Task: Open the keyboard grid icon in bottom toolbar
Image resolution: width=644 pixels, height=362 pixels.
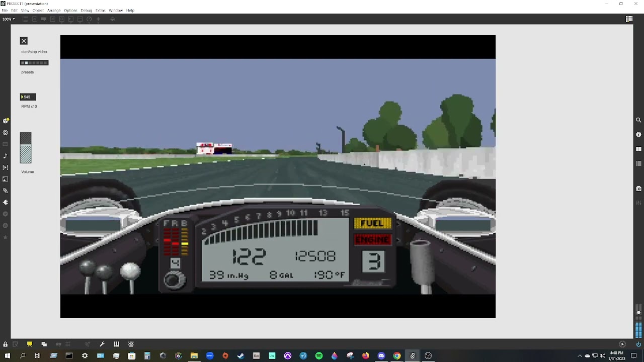Action: click(131, 344)
